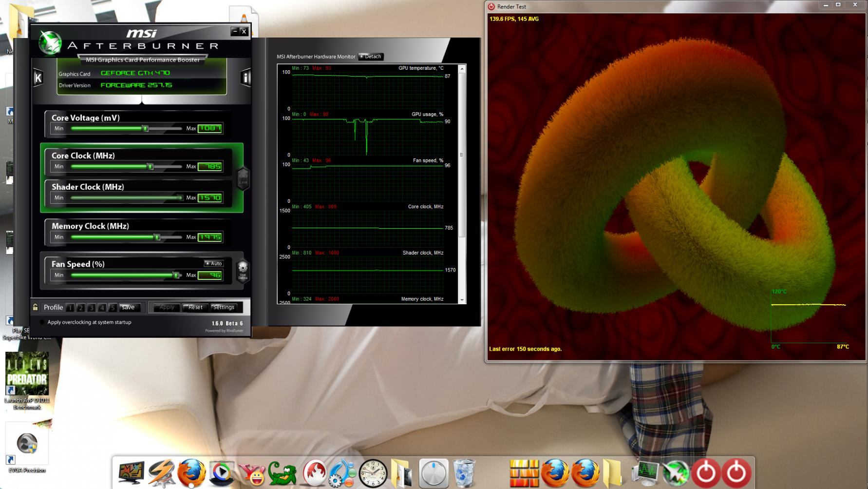Click the Core Voltage slider handle
Image resolution: width=868 pixels, height=489 pixels.
145,128
